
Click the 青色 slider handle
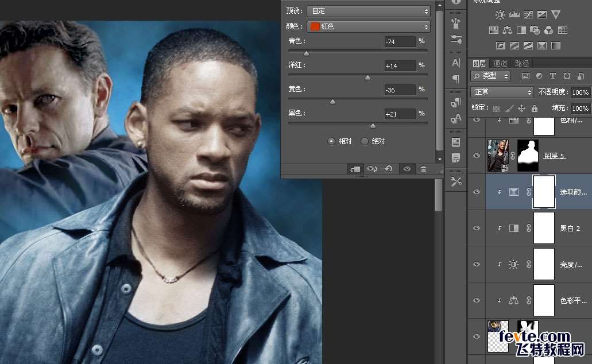click(306, 53)
